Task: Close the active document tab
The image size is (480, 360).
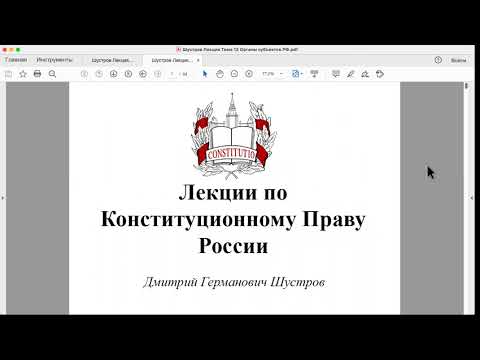Action: pyautogui.click(x=198, y=60)
